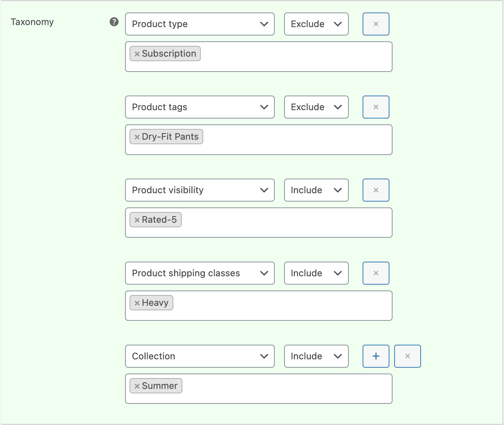The image size is (504, 425).
Task: Remove the Dry-Fit Pants tag
Action: point(137,137)
